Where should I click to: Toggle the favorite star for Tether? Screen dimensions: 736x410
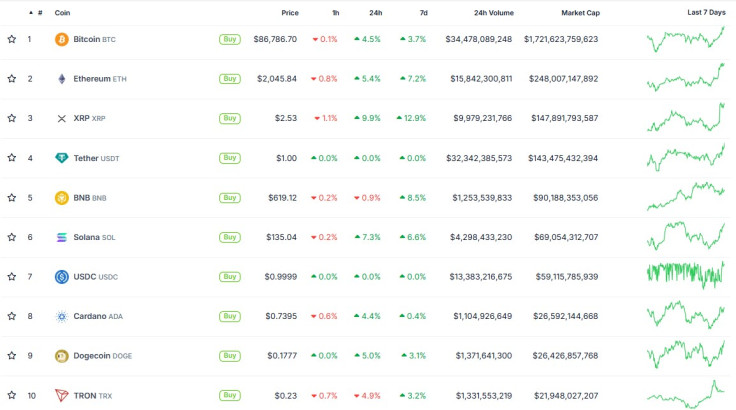(x=12, y=157)
